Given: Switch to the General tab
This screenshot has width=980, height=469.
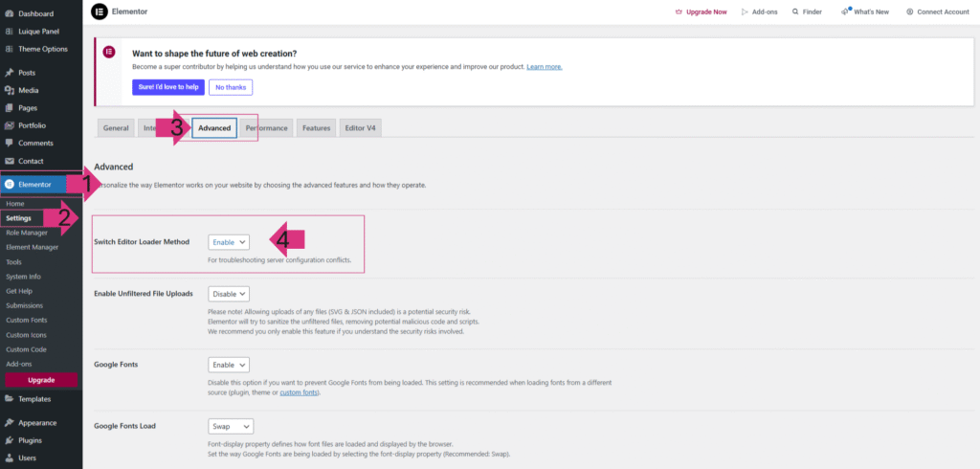Looking at the screenshot, I should pos(116,127).
